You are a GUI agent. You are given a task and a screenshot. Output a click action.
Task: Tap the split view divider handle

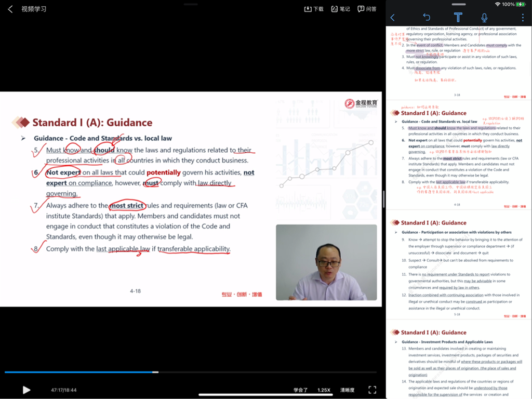tap(384, 199)
